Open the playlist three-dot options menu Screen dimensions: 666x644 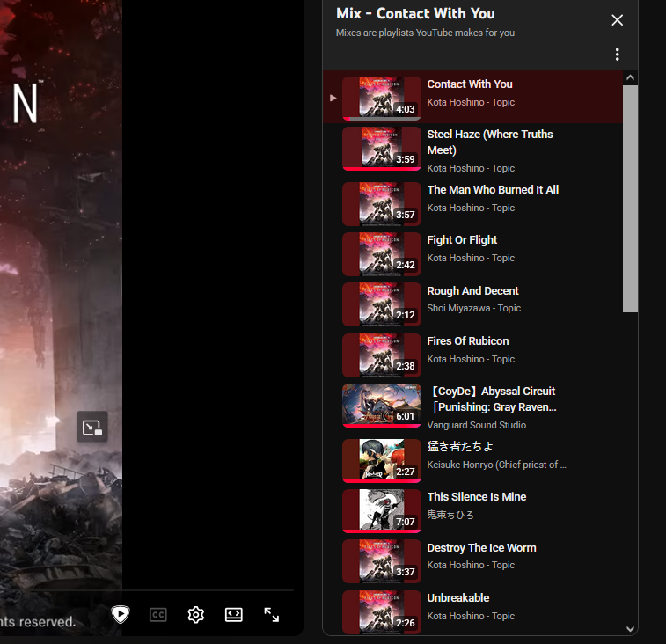tap(617, 54)
